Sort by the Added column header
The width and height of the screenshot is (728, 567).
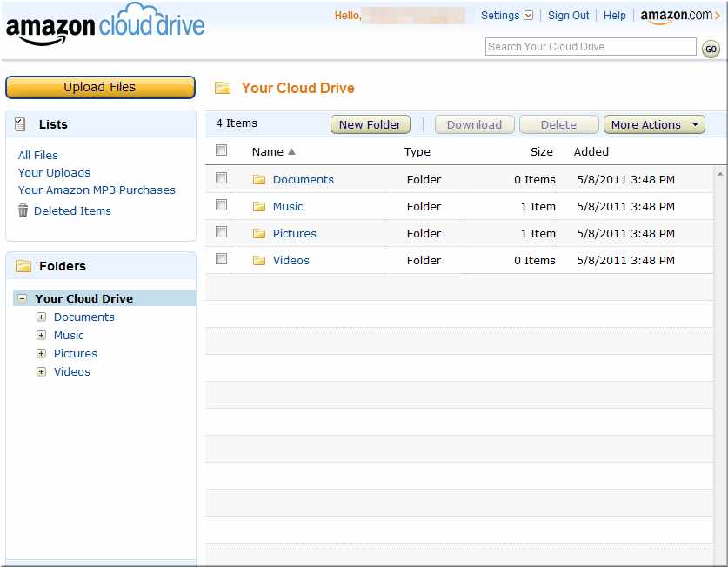[591, 152]
